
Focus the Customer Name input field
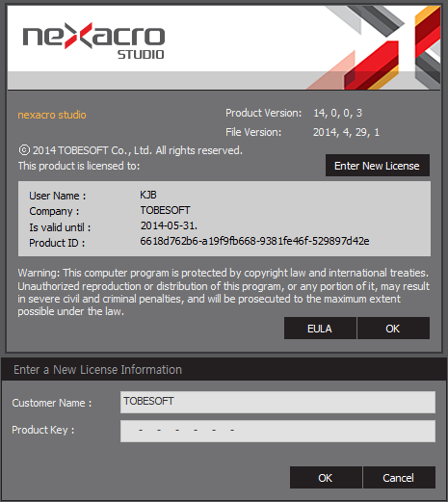coord(277,402)
